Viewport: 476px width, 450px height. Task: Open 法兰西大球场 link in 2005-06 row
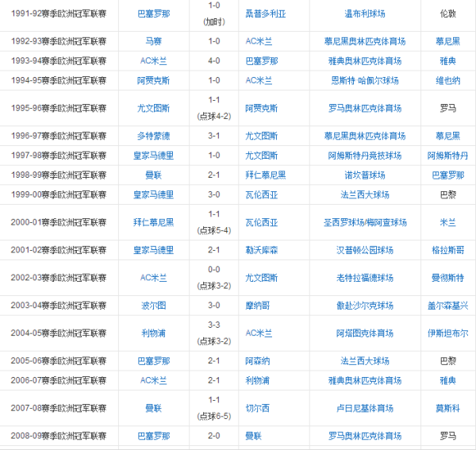[365, 361]
